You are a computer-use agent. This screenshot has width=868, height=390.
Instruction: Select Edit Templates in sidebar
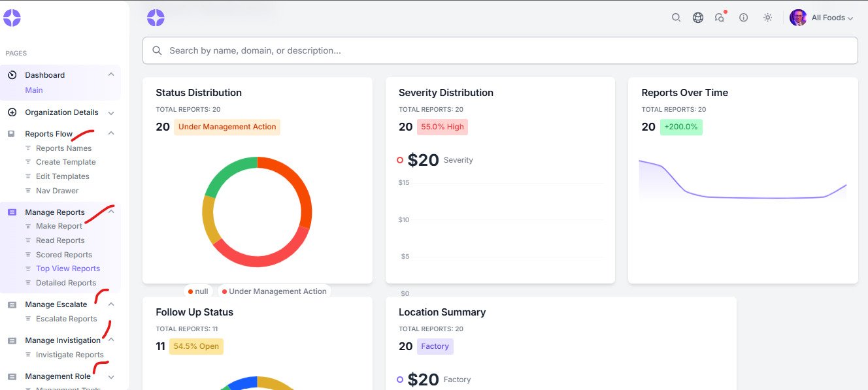point(63,176)
